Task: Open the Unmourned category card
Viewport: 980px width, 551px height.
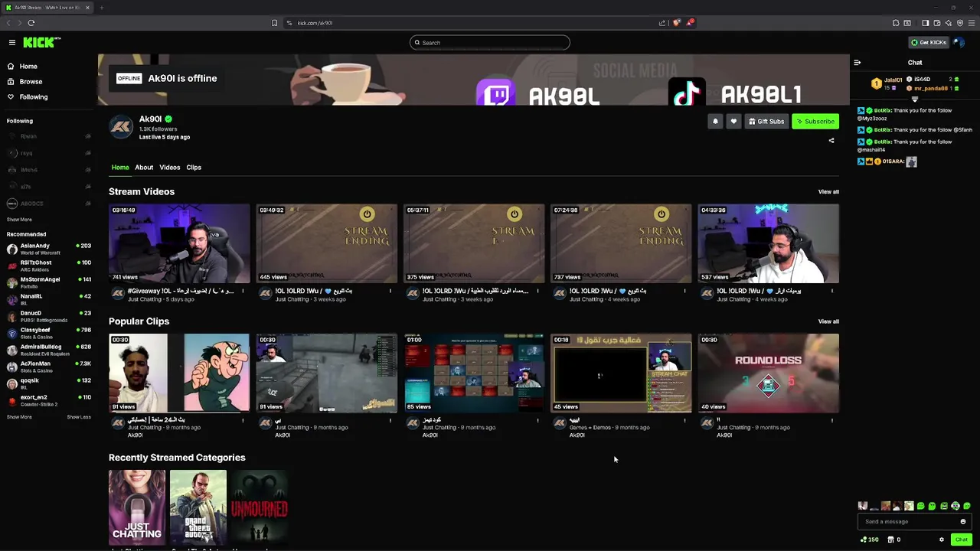Action: click(x=260, y=508)
